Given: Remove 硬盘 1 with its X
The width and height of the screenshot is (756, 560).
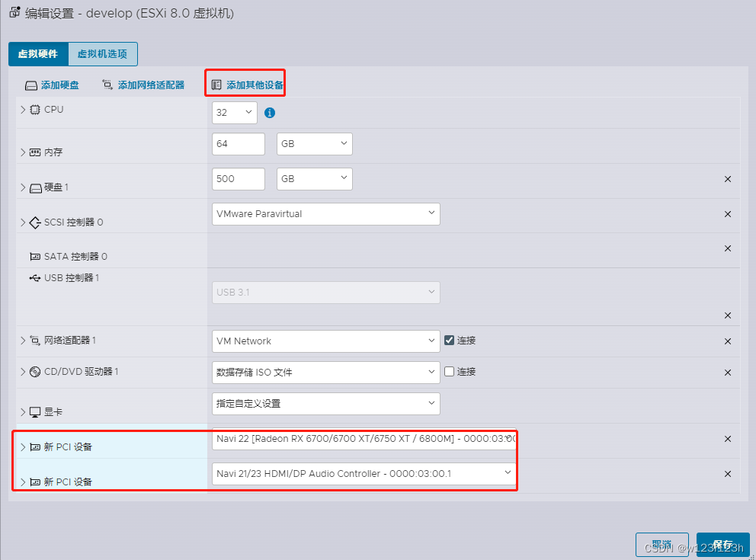Looking at the screenshot, I should point(728,179).
